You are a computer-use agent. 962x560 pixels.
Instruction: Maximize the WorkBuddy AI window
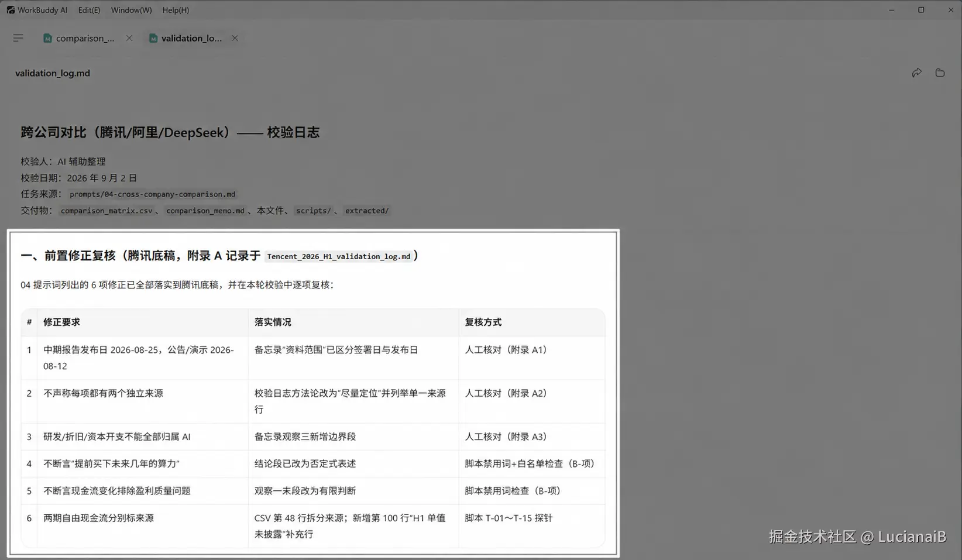pyautogui.click(x=921, y=10)
